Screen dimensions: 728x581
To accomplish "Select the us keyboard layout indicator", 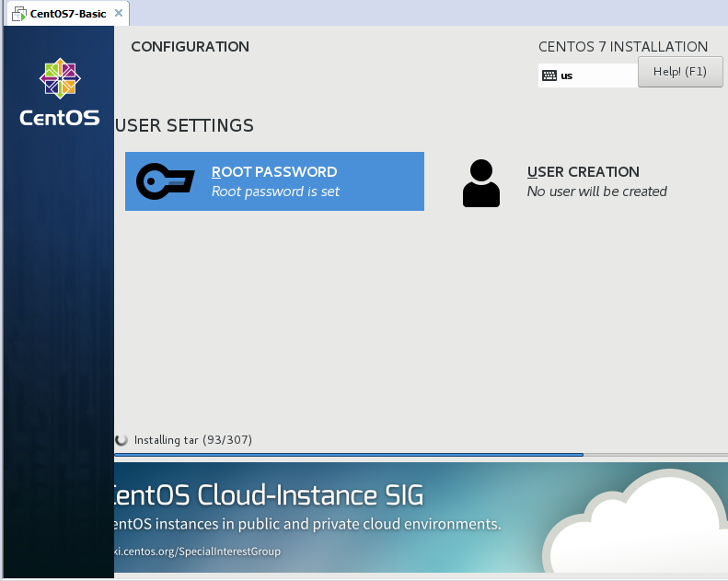I will coord(588,76).
